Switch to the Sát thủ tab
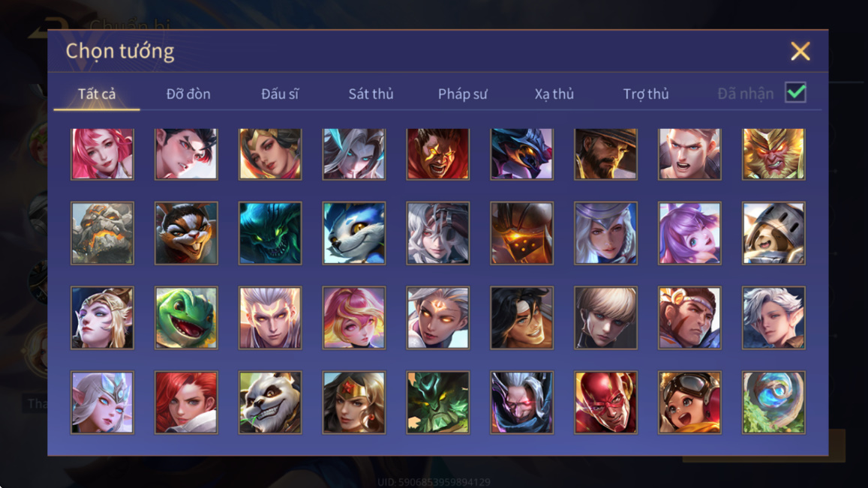Image resolution: width=868 pixels, height=488 pixels. tap(371, 94)
